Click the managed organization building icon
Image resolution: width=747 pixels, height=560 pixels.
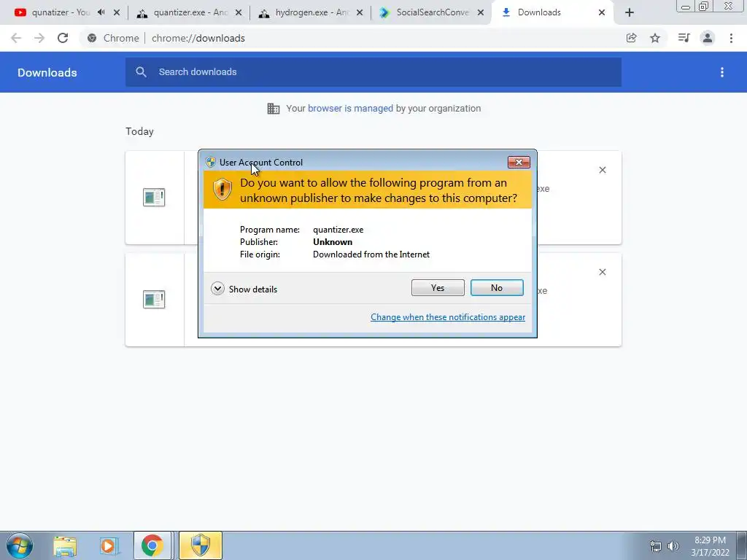tap(274, 109)
